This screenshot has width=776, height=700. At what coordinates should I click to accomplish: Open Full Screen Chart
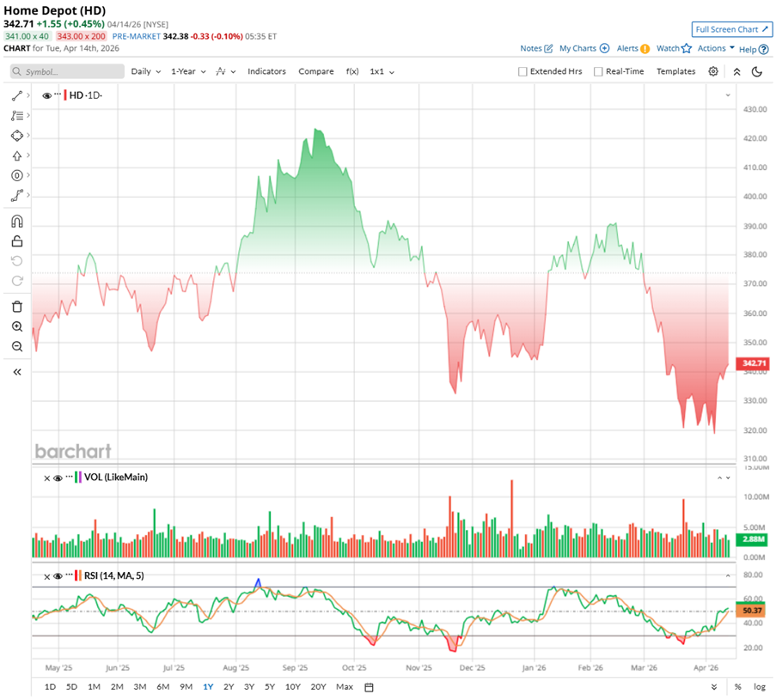(732, 30)
